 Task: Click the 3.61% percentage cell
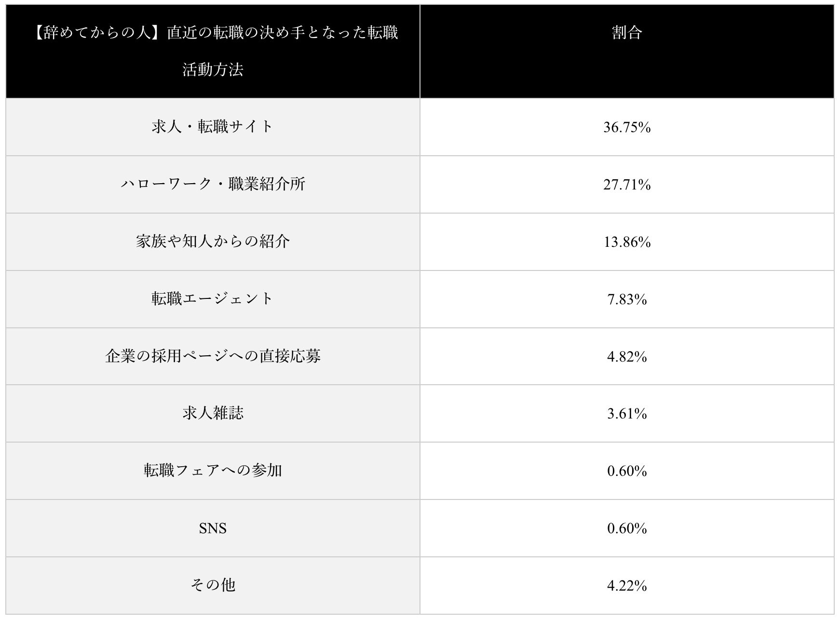[626, 414]
